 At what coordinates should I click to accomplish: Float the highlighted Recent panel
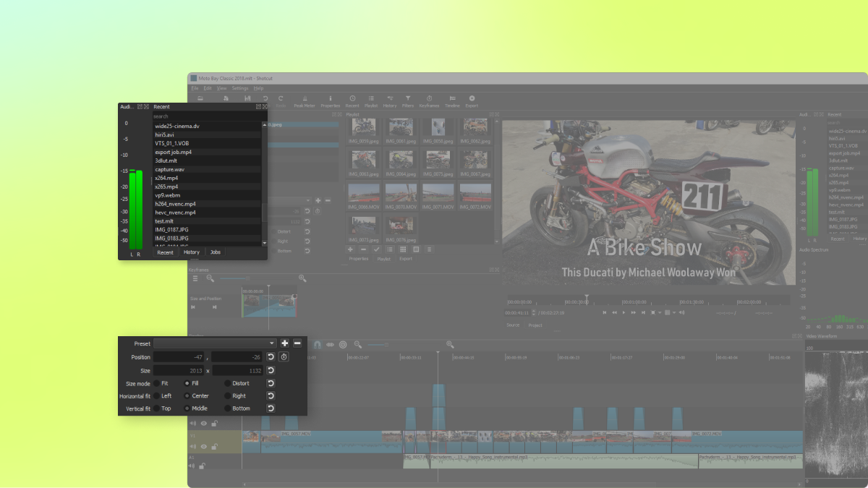point(258,106)
